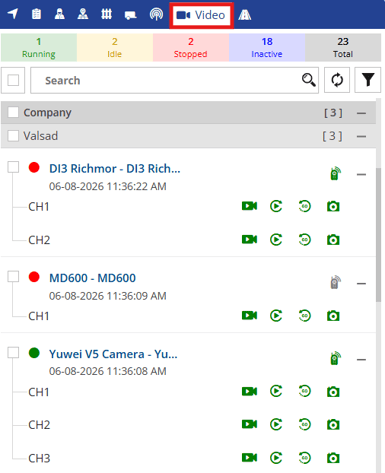Take snapshot of Yuwei CH2
Image resolution: width=385 pixels, height=473 pixels.
tap(333, 424)
